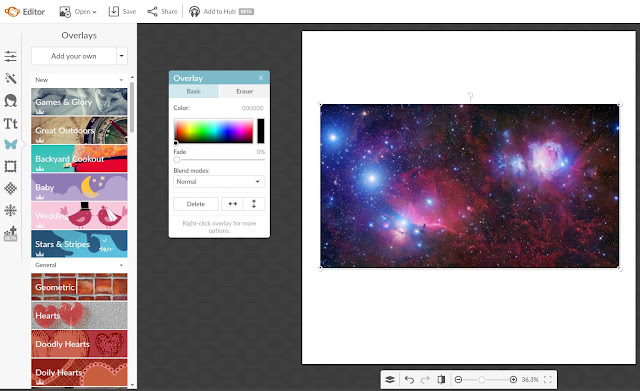Select the Touch Up head icon
640x391 pixels.
tap(11, 100)
